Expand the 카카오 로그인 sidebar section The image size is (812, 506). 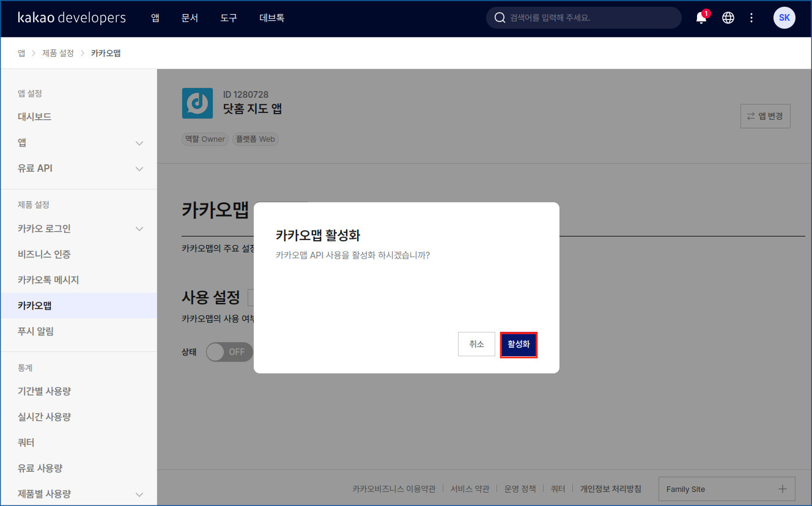coord(139,229)
